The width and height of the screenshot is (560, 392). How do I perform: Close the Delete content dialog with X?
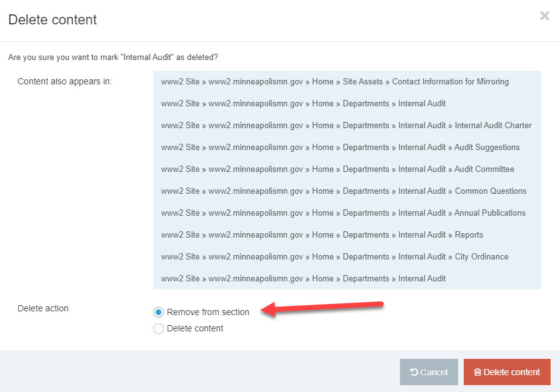(x=544, y=16)
